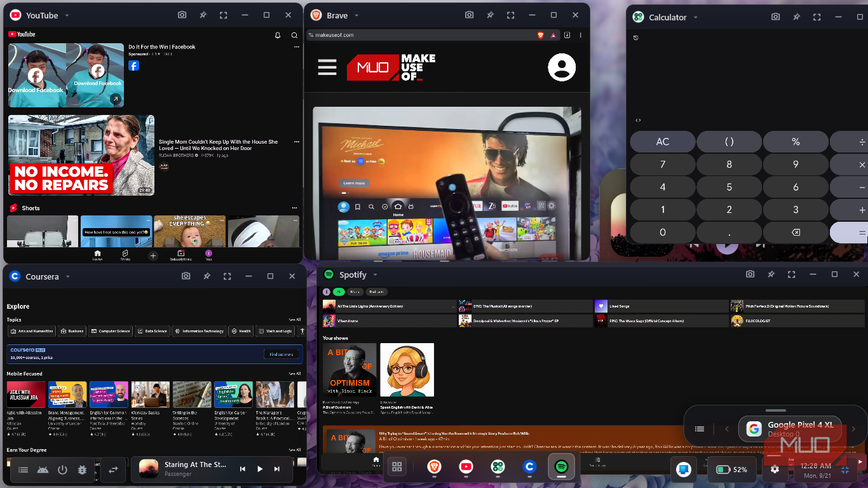
Task: Open the Brave Shields lion icon
Action: tap(541, 35)
